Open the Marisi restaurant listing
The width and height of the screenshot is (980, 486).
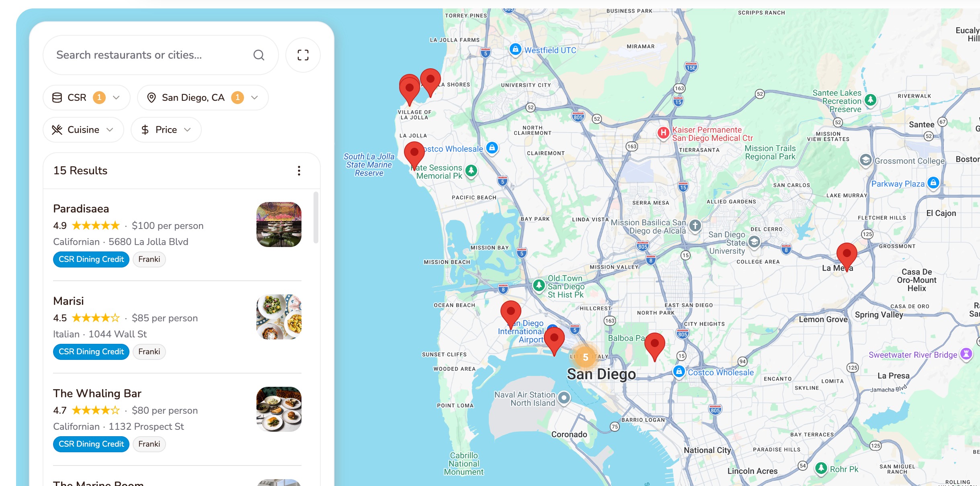click(x=177, y=327)
